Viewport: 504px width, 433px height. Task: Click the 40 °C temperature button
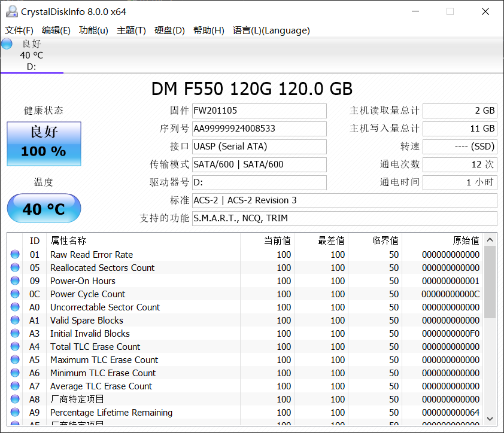tap(44, 208)
